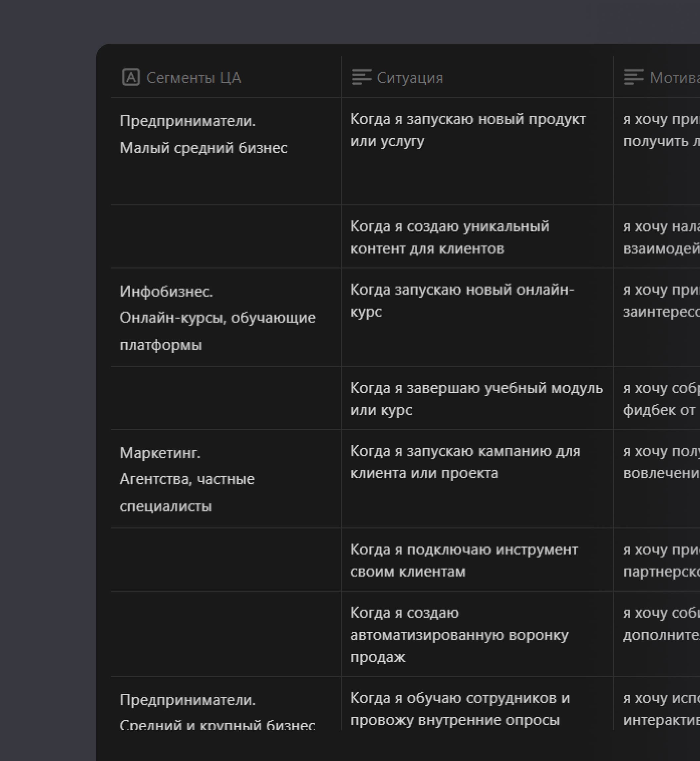Open the Мотива column header menu

pyautogui.click(x=674, y=78)
